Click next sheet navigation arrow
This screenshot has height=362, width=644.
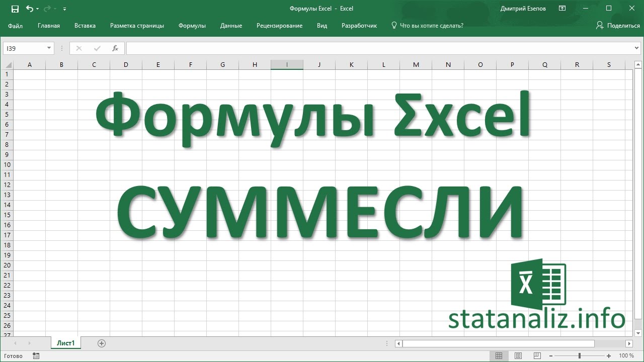pos(29,343)
